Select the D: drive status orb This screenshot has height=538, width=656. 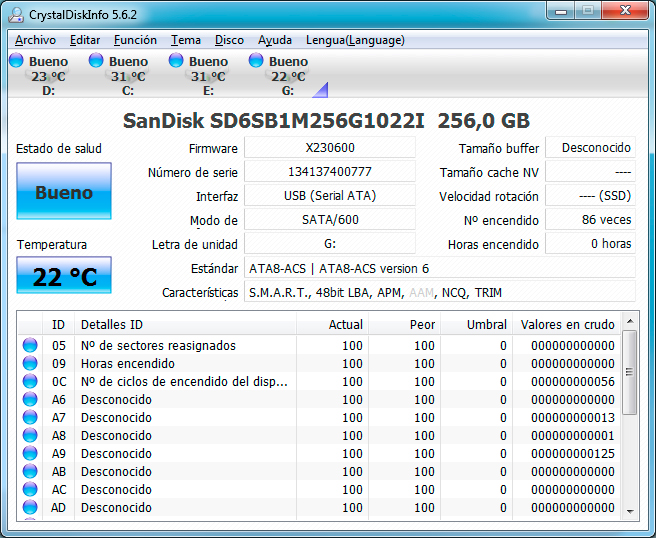(x=16, y=61)
